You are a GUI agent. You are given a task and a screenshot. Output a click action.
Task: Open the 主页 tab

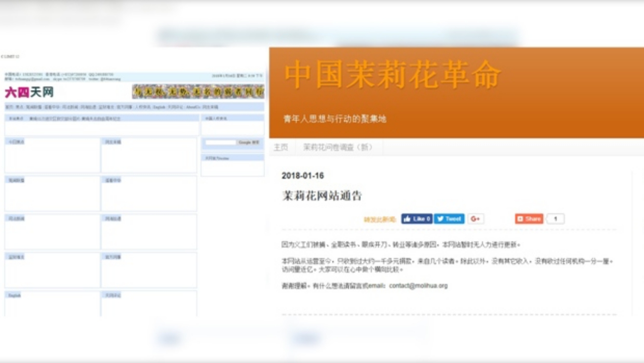tap(281, 148)
